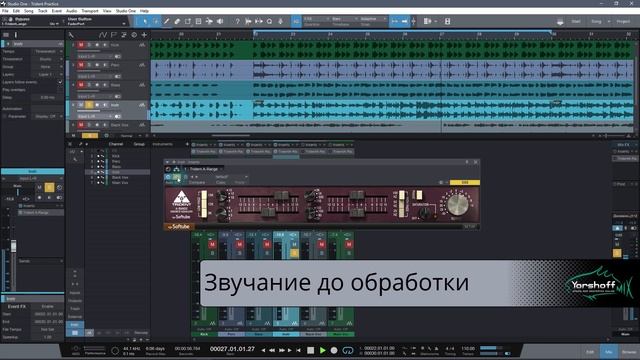Open the Tempo mode dropdown
This screenshot has height=360, width=640.
[x=47, y=52]
